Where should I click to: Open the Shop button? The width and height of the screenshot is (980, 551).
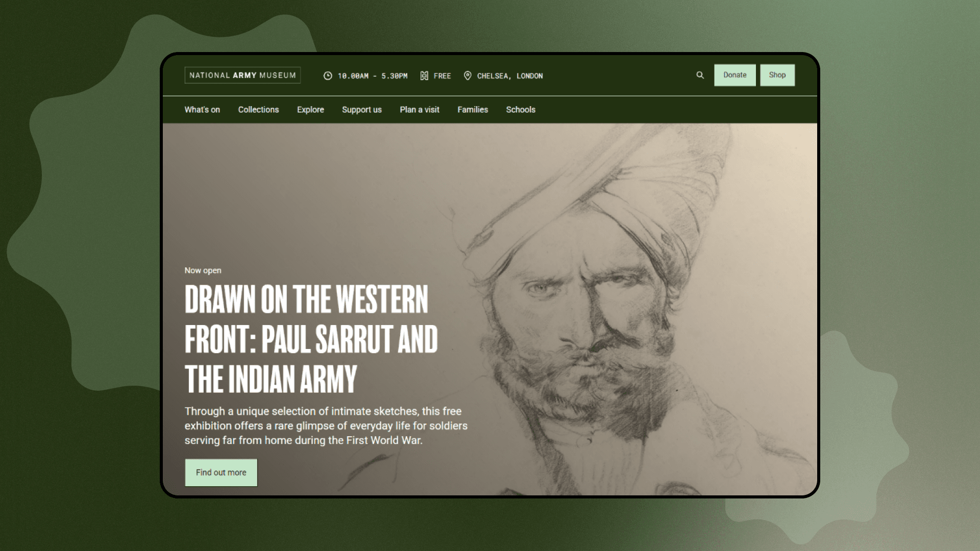777,75
